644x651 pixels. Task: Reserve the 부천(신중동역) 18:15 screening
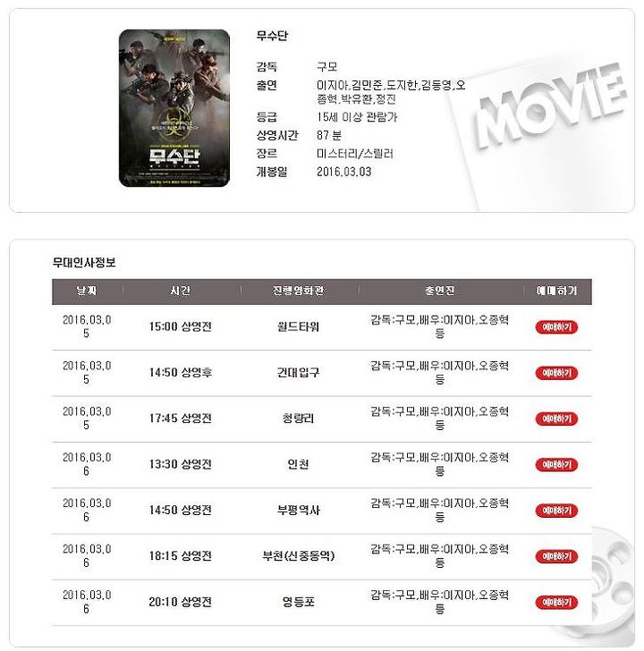coord(556,556)
